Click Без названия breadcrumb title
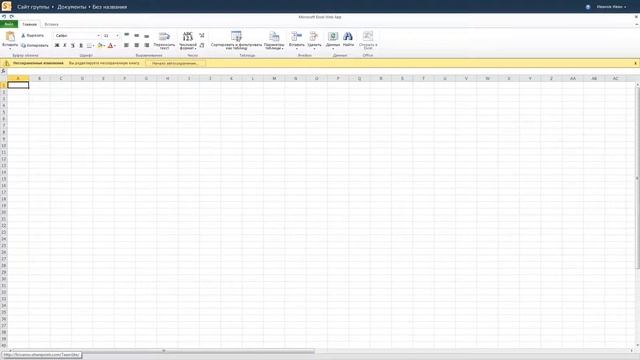 click(x=109, y=7)
